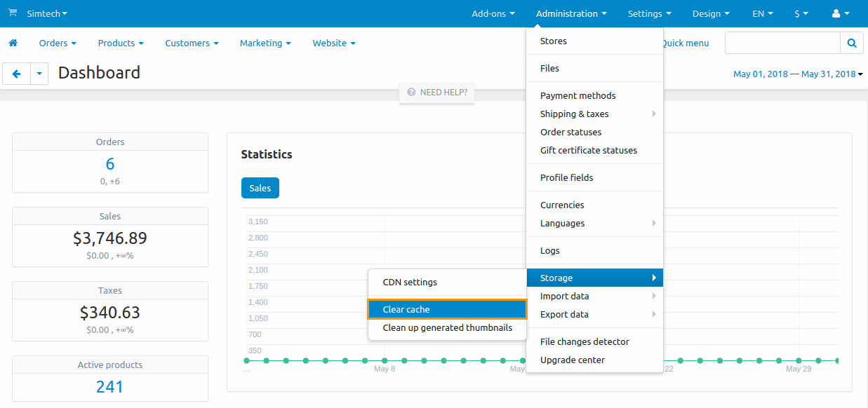Select Clear cache in submenu
The image size is (868, 408).
tap(447, 309)
